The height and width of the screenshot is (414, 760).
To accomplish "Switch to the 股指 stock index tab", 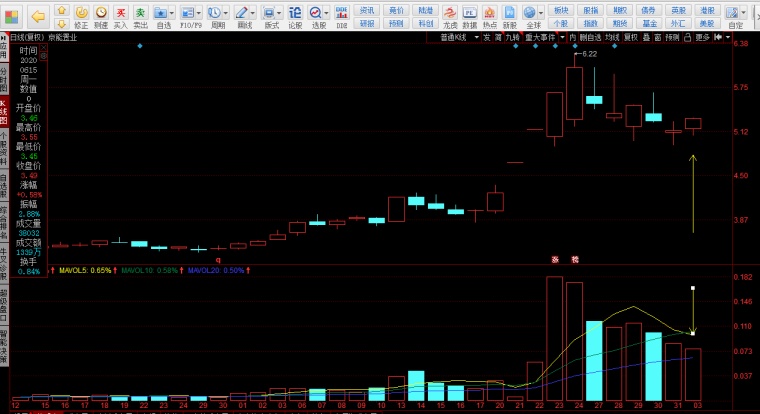I will point(590,10).
